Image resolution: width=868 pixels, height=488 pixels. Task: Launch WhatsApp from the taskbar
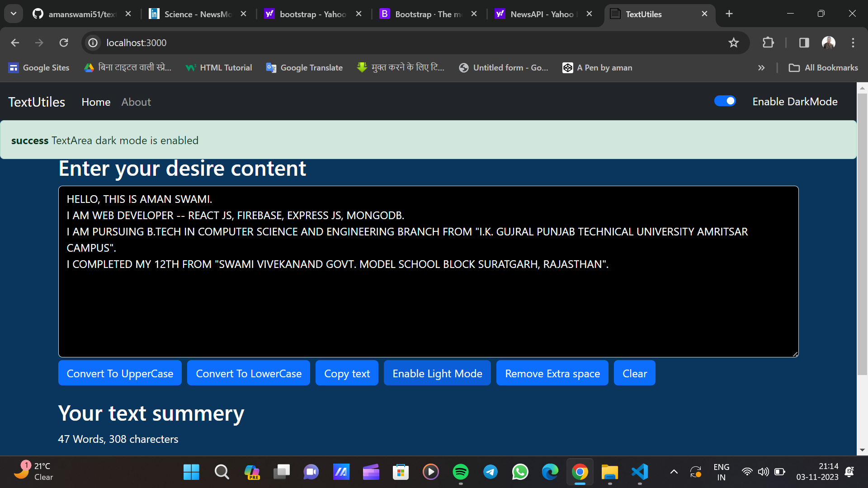coord(520,472)
